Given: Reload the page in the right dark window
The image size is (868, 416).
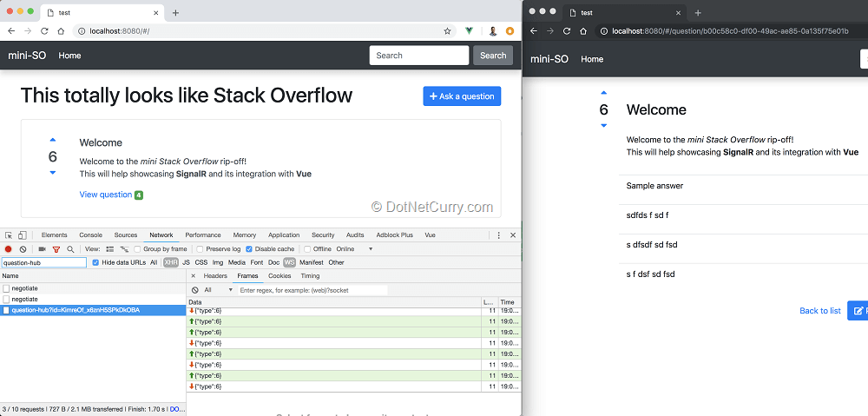Looking at the screenshot, I should pos(566,31).
